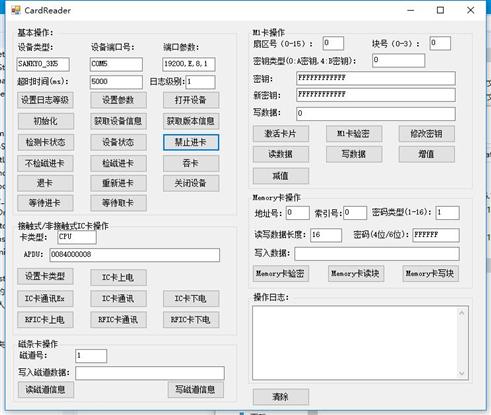Click the 获取设备信息 button
491x415 pixels.
point(118,121)
